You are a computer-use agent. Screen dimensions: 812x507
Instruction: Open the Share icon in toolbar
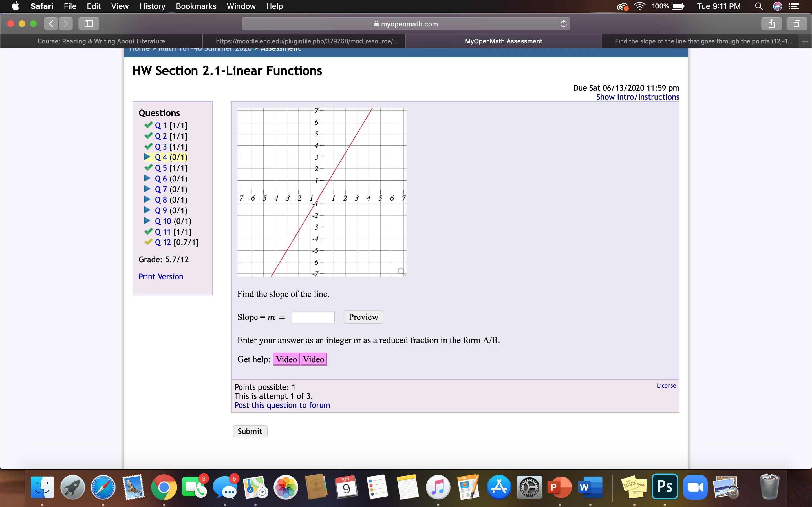pos(771,23)
